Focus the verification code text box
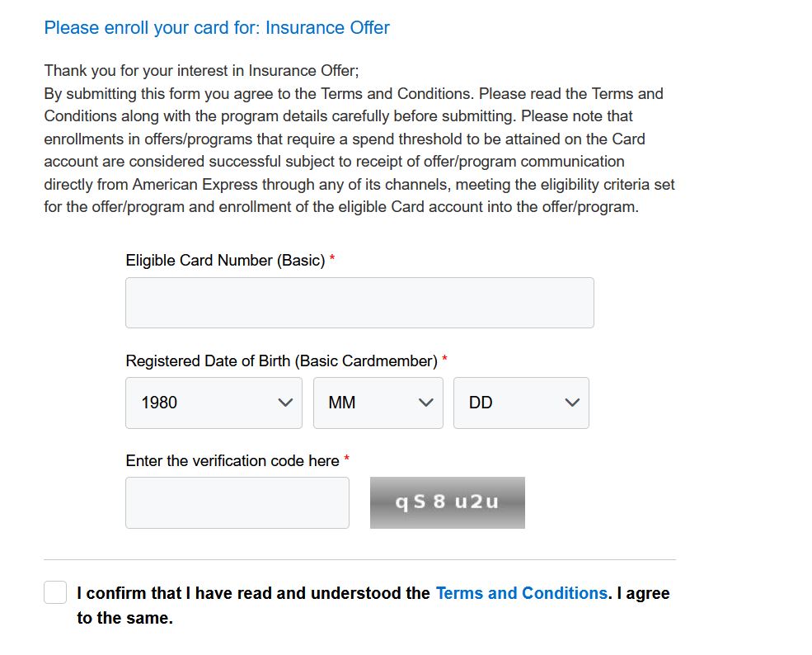 (237, 502)
